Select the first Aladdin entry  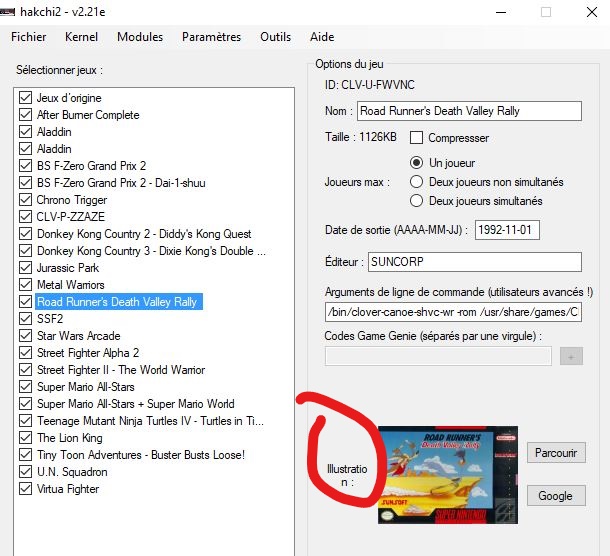(54, 132)
